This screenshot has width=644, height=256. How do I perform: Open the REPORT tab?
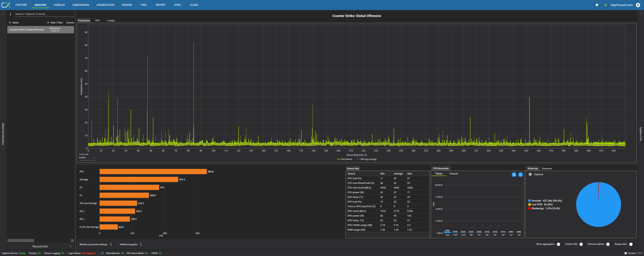(160, 5)
